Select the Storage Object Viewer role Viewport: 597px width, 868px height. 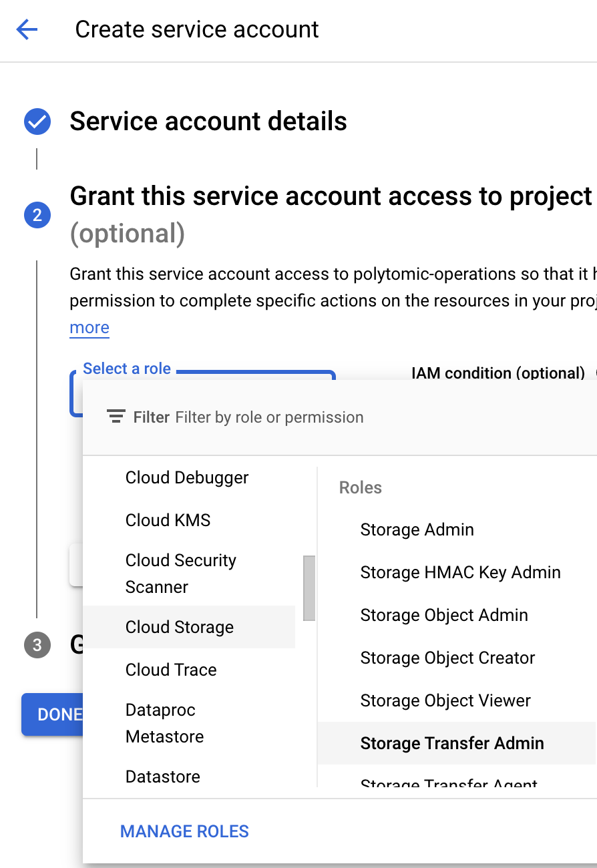pos(445,700)
